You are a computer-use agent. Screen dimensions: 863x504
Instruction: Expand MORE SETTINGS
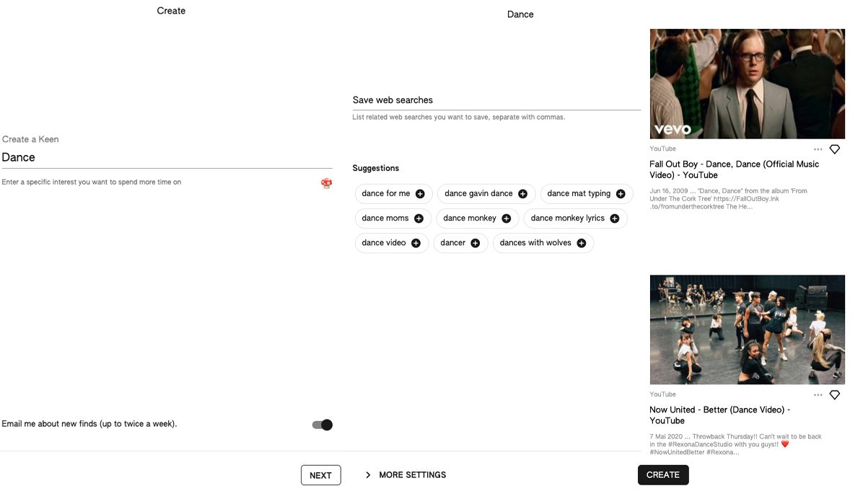412,474
